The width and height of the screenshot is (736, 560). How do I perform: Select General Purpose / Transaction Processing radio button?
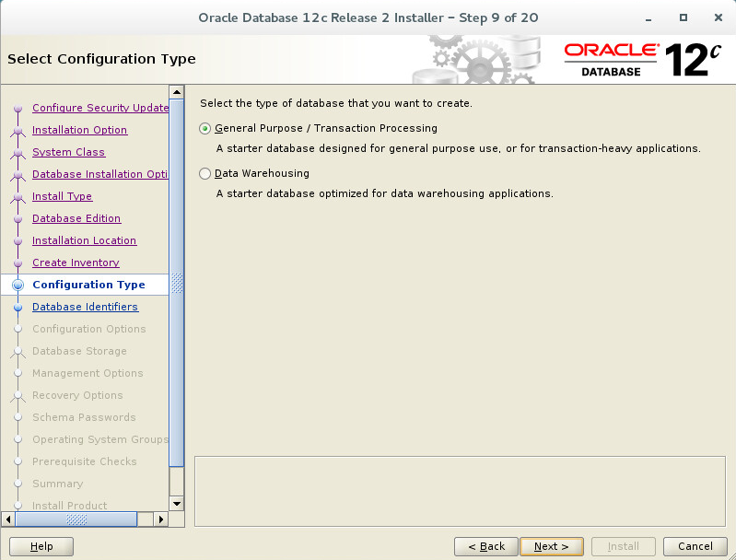[204, 129]
